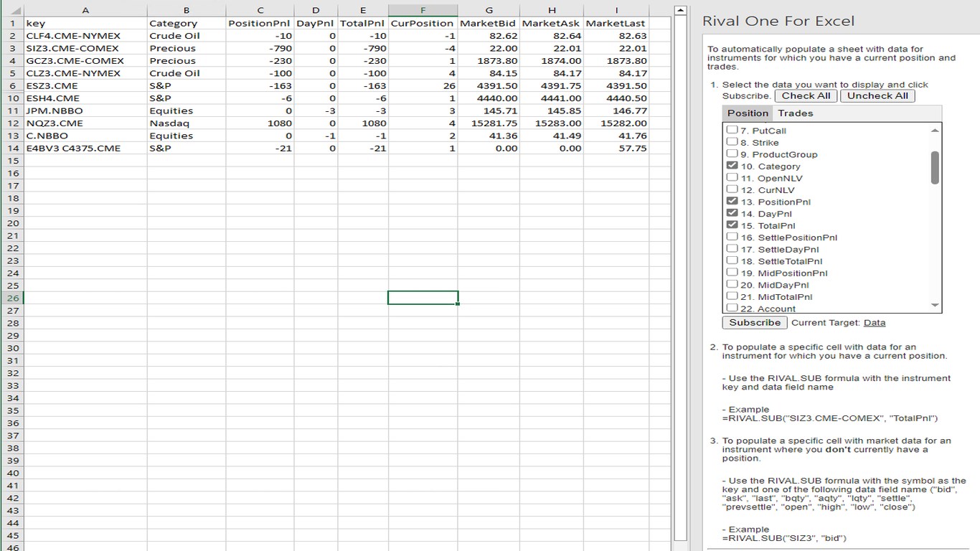
Task: Select column A header
Action: coord(85,11)
